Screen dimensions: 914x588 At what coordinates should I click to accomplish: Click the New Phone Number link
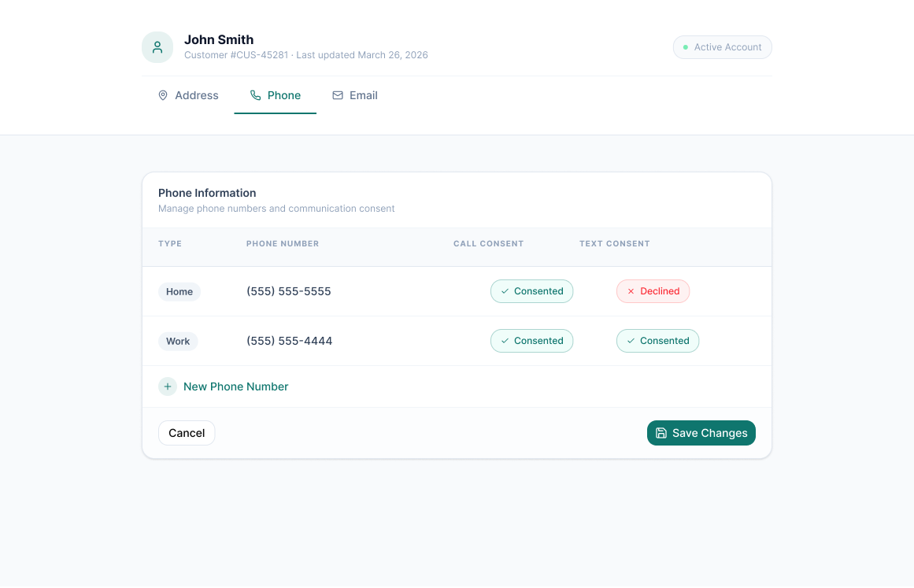pyautogui.click(x=235, y=386)
